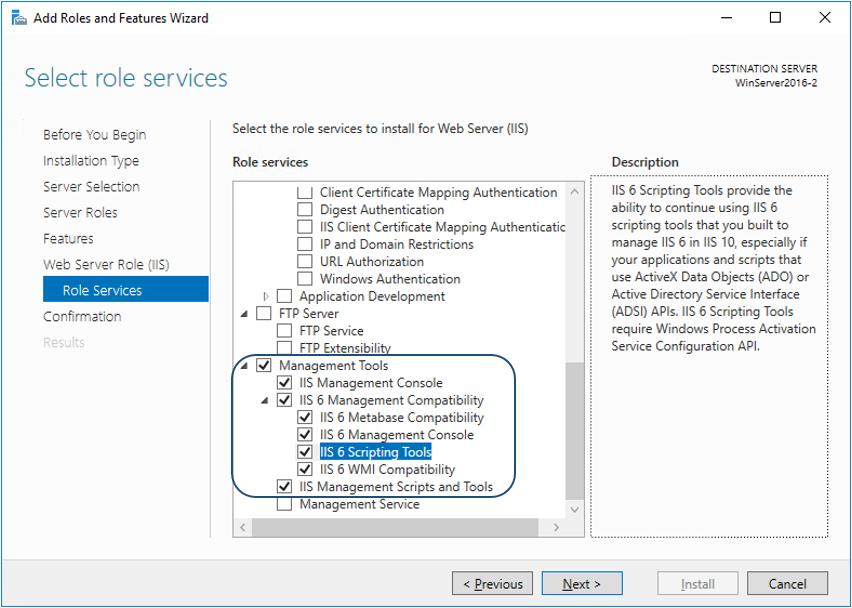Collapse the FTP Server tree node

pos(245,314)
